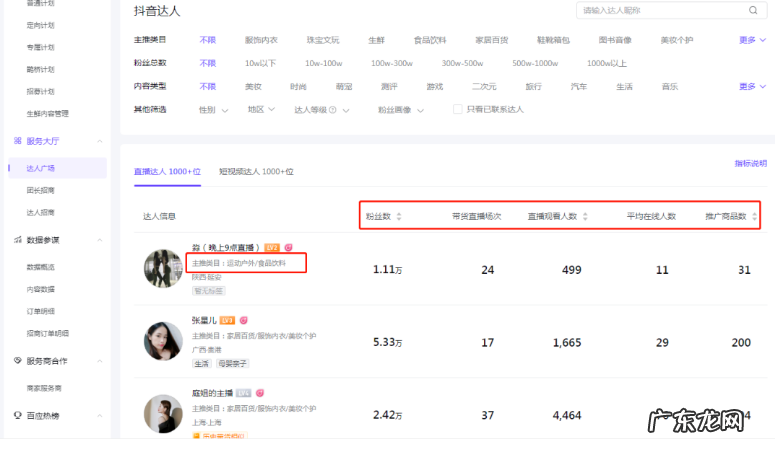
Task: Open 数据概览 in sidebar
Action: click(x=41, y=267)
